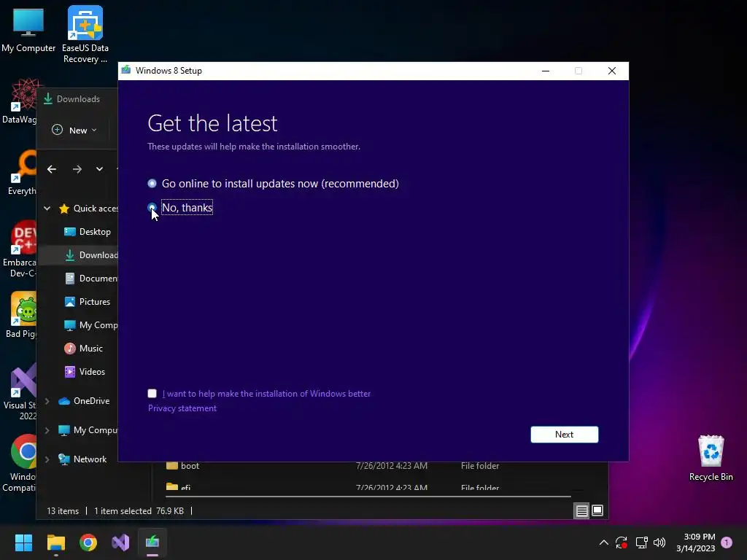Expand Network node in navigation pane

coord(47,459)
